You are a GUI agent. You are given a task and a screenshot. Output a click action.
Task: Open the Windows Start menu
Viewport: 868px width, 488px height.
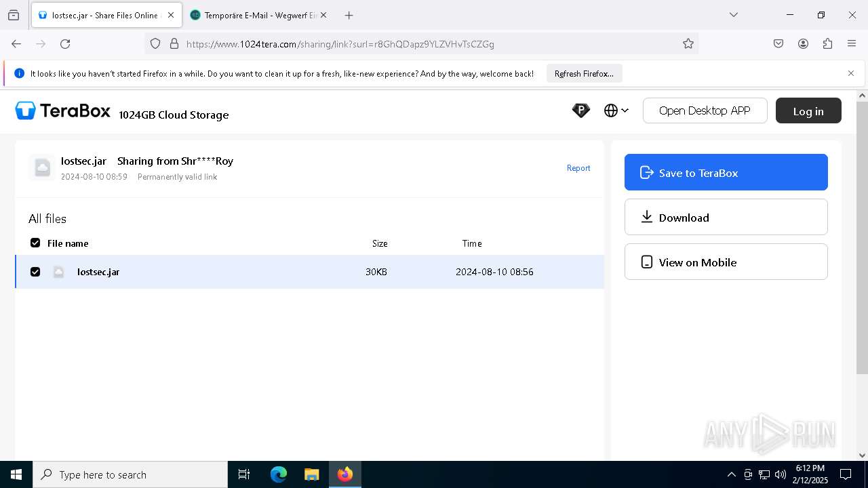(x=16, y=474)
